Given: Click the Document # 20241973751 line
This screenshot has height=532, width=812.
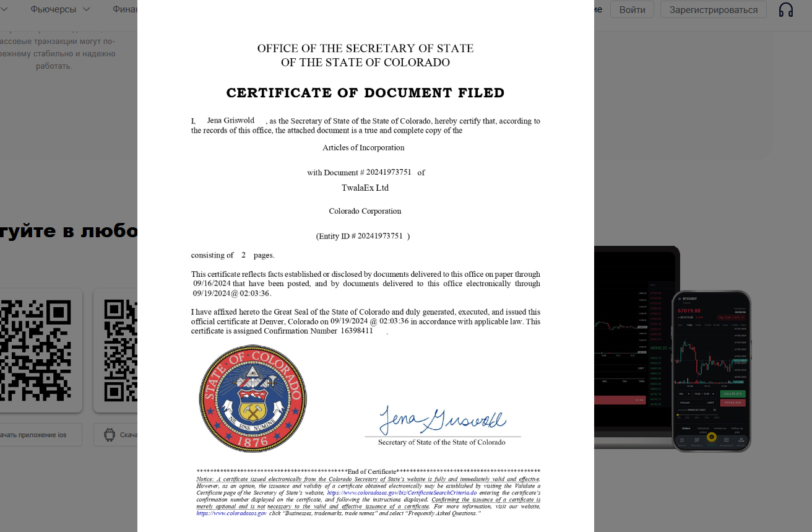Looking at the screenshot, I should 366,172.
